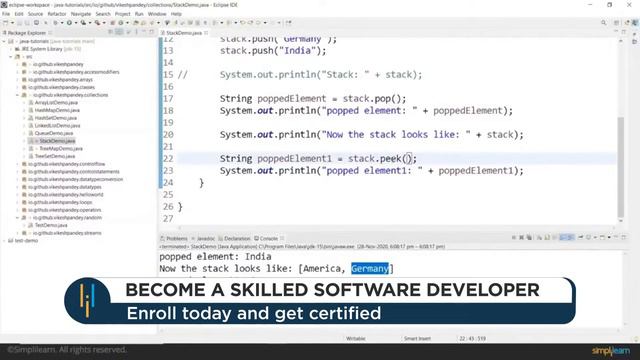Maximize the Console view
The height and width of the screenshot is (360, 640).
coord(624,237)
